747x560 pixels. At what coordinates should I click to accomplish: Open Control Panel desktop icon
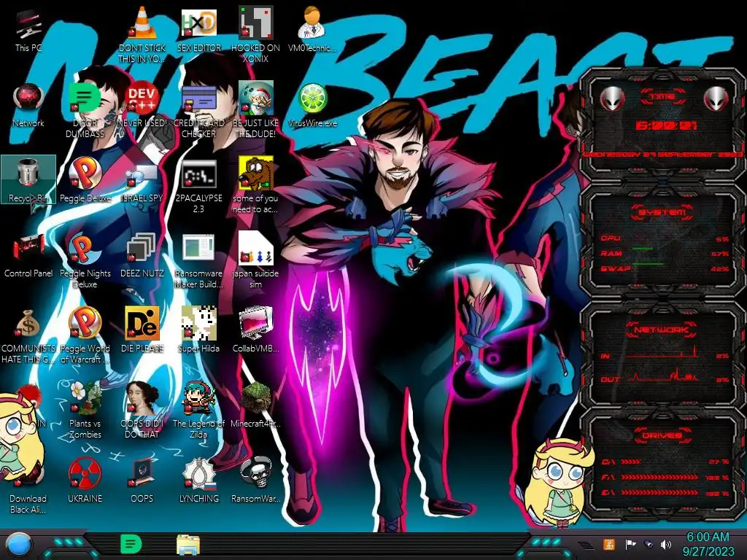tap(28, 255)
